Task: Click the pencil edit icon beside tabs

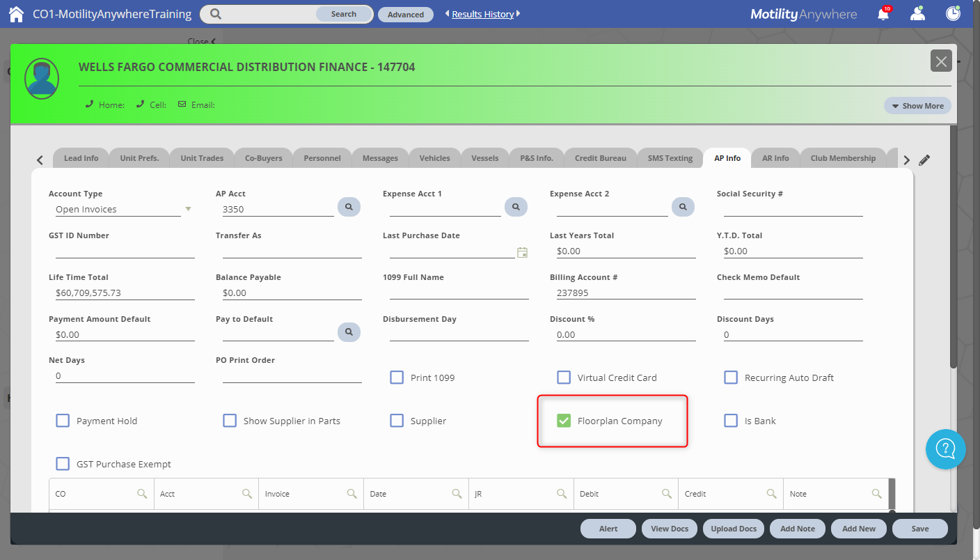Action: [924, 160]
